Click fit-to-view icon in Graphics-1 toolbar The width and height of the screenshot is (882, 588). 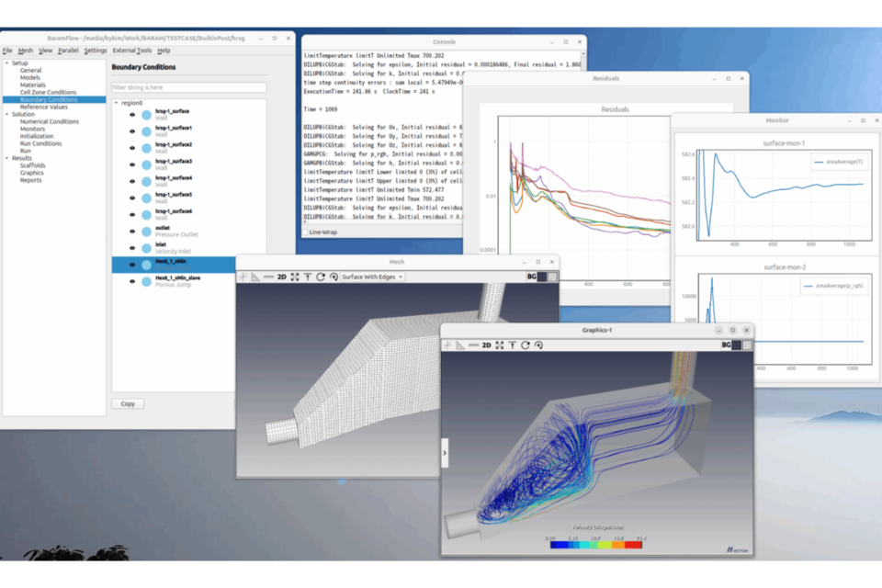(499, 345)
